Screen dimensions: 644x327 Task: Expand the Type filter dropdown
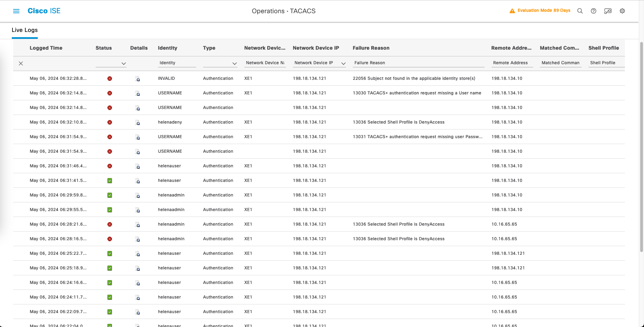234,64
